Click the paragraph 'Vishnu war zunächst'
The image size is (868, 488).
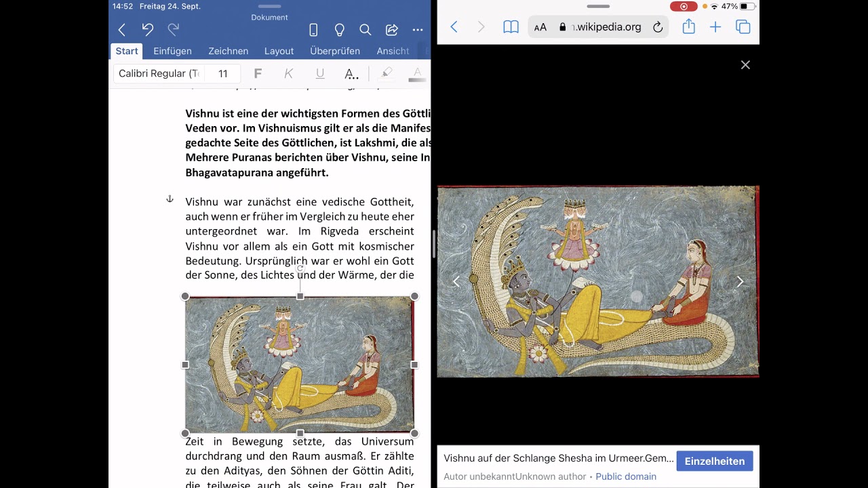[300, 238]
